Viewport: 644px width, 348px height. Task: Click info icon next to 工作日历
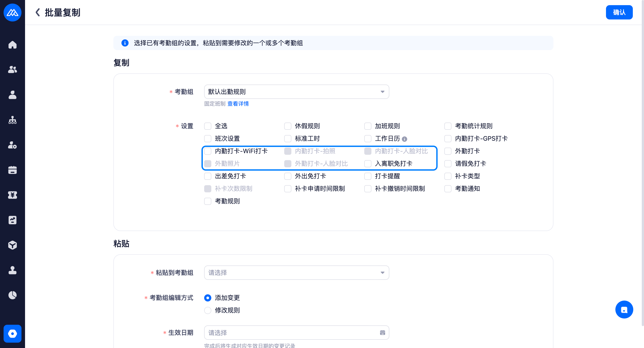coord(405,139)
